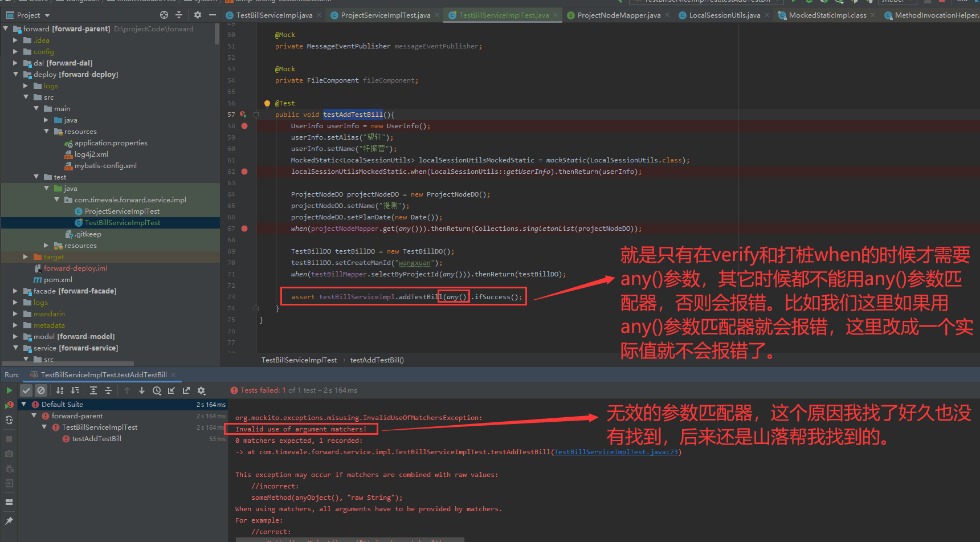Click Toggle auto-test icon in Run sidebar
Screen dimensions: 980x542
pyautogui.click(x=9, y=420)
